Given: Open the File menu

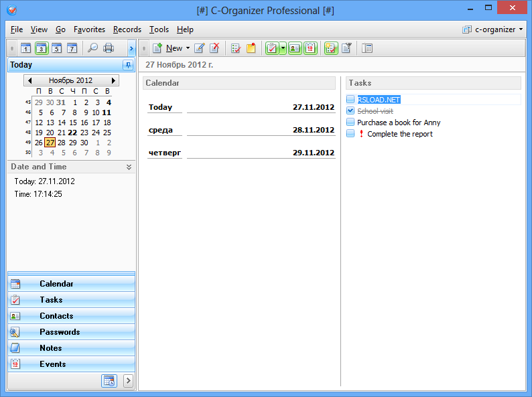Looking at the screenshot, I should click(x=17, y=29).
